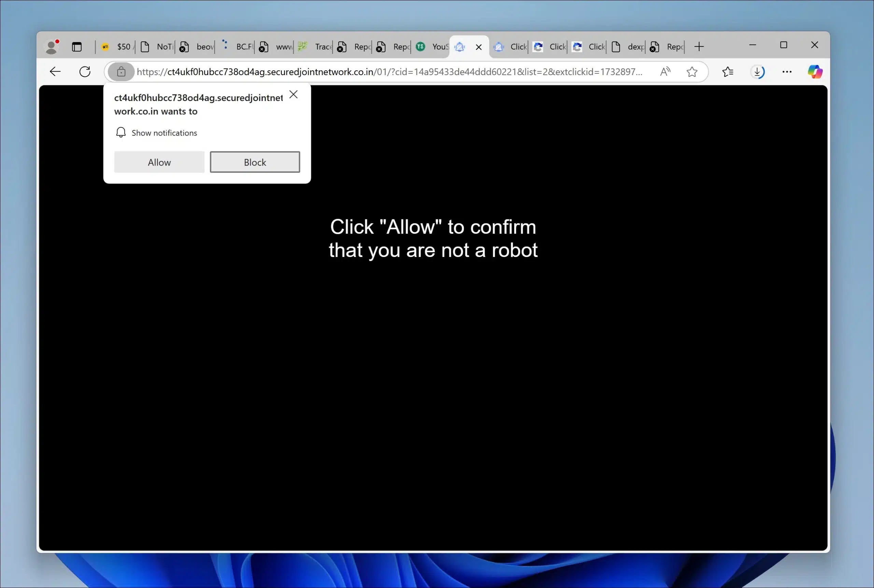Viewport: 874px width, 588px height.
Task: Open Settings and more ellipsis menu
Action: 787,72
